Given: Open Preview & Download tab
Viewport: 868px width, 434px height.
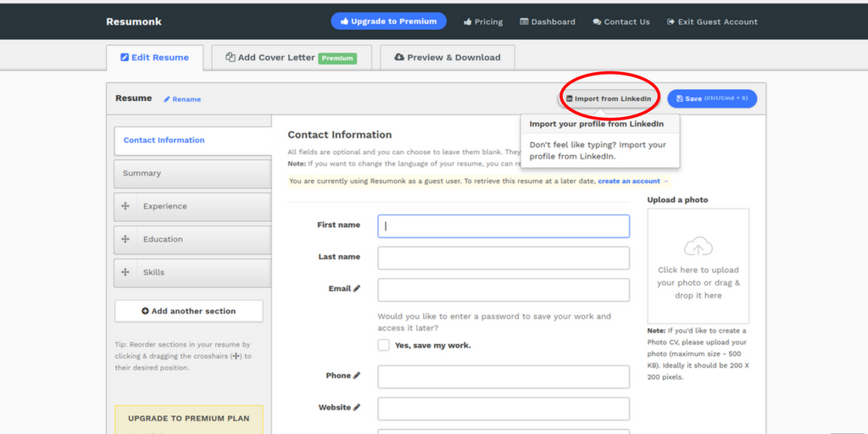Looking at the screenshot, I should pyautogui.click(x=448, y=58).
